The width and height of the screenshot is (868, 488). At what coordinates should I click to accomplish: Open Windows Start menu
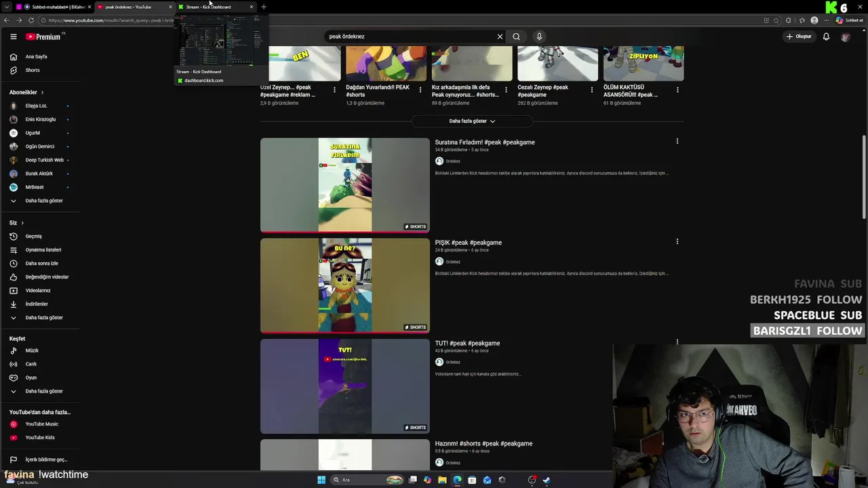[x=321, y=480]
